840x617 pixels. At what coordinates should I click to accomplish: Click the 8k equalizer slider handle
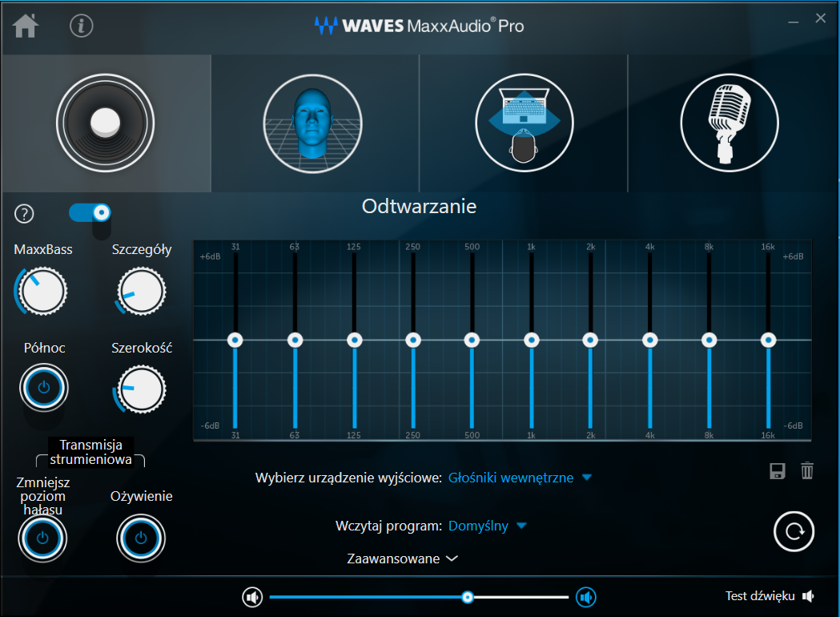click(x=709, y=340)
